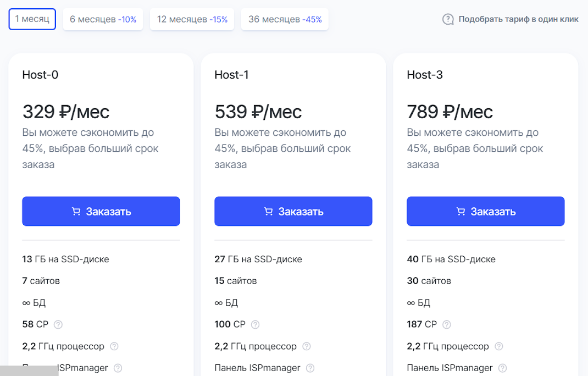Viewport: 588px width, 376px height.
Task: Click the savings note under 789 ₽/мес
Action: point(475,148)
